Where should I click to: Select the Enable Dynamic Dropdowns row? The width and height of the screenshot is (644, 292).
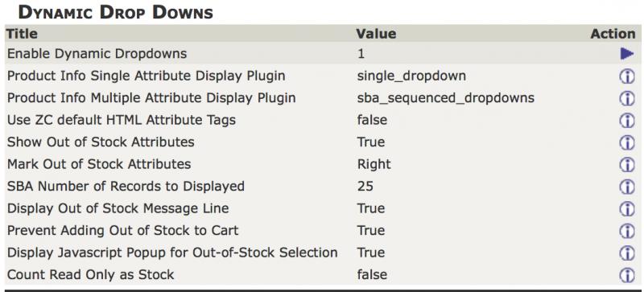pyautogui.click(x=322, y=54)
